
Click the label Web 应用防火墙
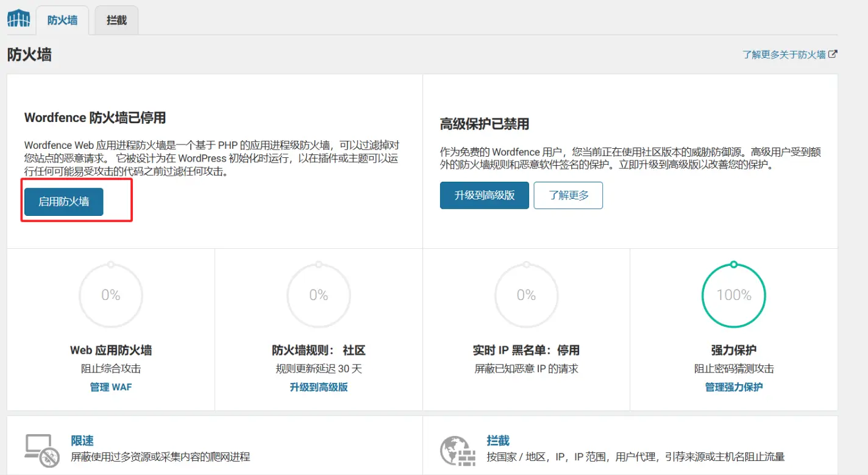coord(111,351)
